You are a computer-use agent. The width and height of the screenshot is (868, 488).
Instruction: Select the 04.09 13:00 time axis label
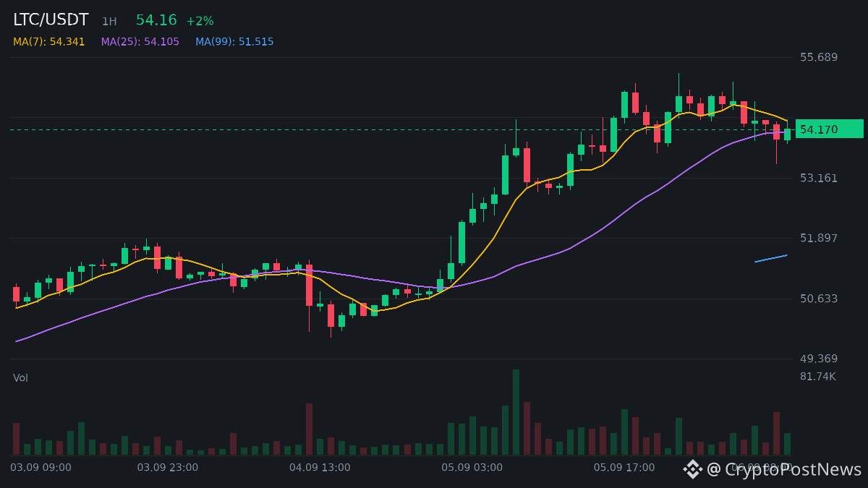point(320,468)
